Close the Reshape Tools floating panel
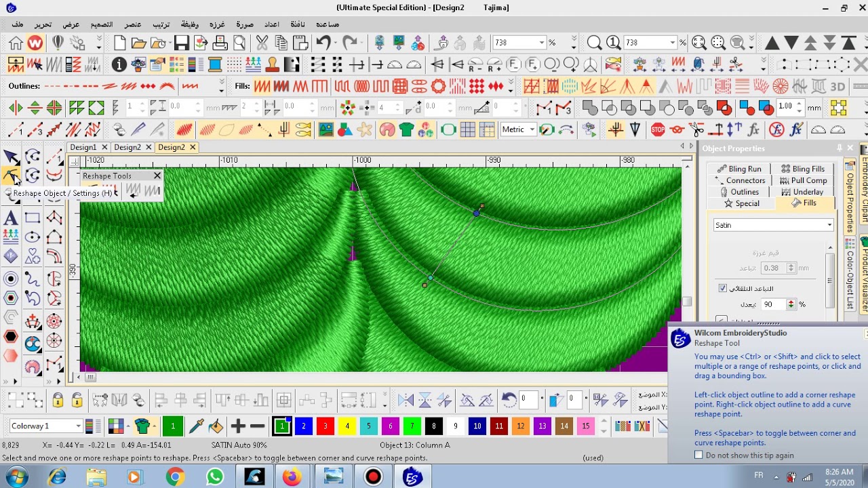Screen dimensions: 868x488 pos(157,176)
